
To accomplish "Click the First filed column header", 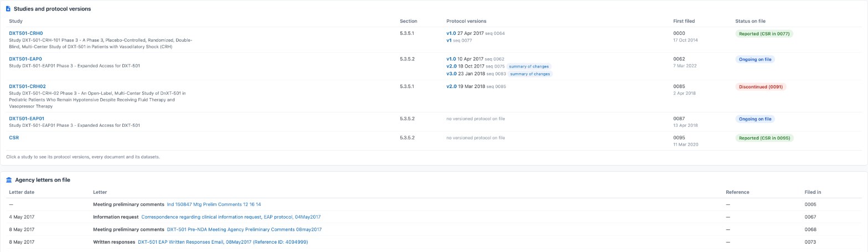I will click(x=684, y=21).
